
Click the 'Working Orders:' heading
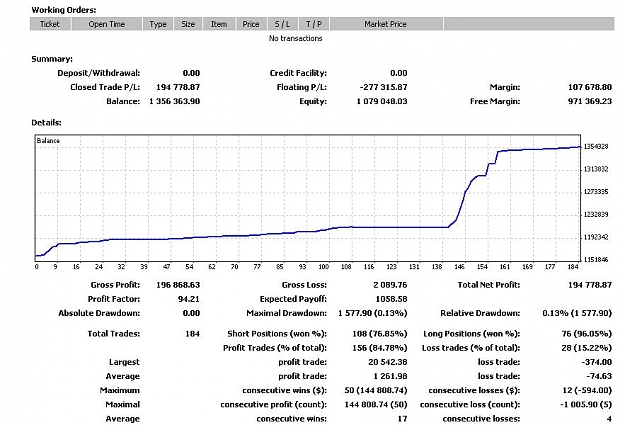(x=64, y=10)
